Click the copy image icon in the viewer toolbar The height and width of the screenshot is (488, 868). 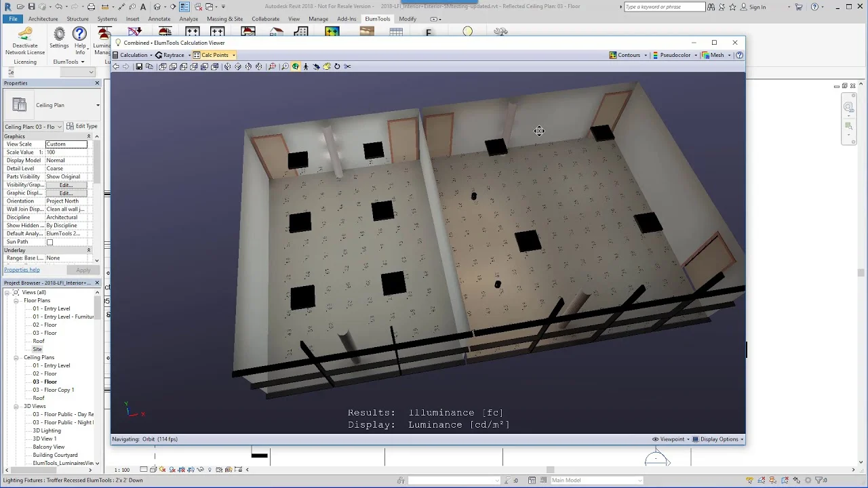click(149, 66)
